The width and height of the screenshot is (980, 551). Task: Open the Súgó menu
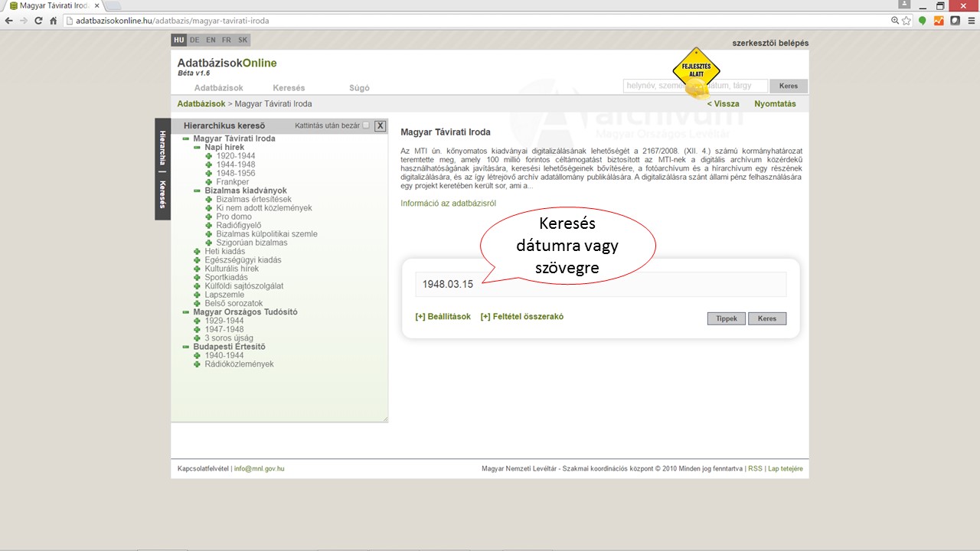359,88
